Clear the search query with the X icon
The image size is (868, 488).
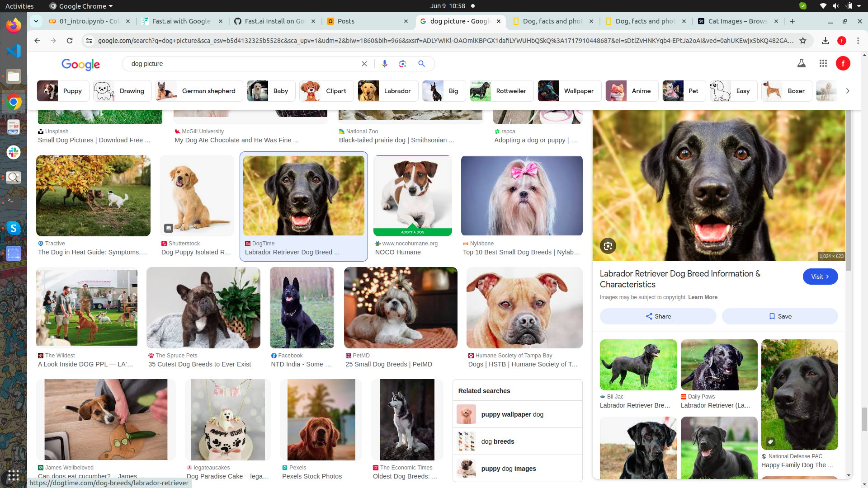(x=364, y=64)
